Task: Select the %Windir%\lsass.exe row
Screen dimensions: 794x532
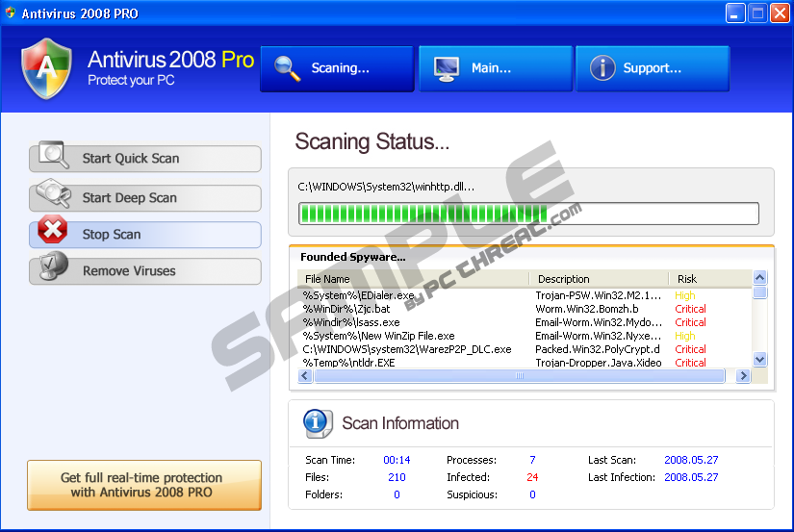Action: 525,322
